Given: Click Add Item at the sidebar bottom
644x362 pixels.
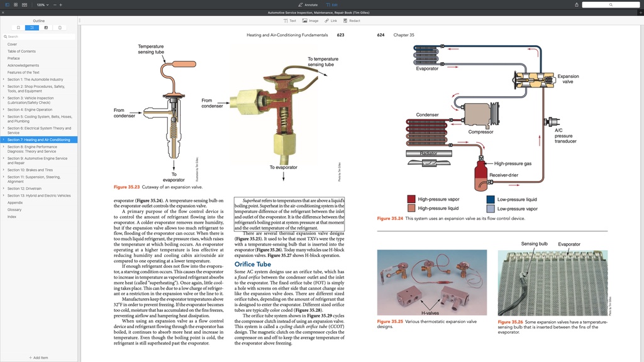Looking at the screenshot, I should (x=38, y=358).
